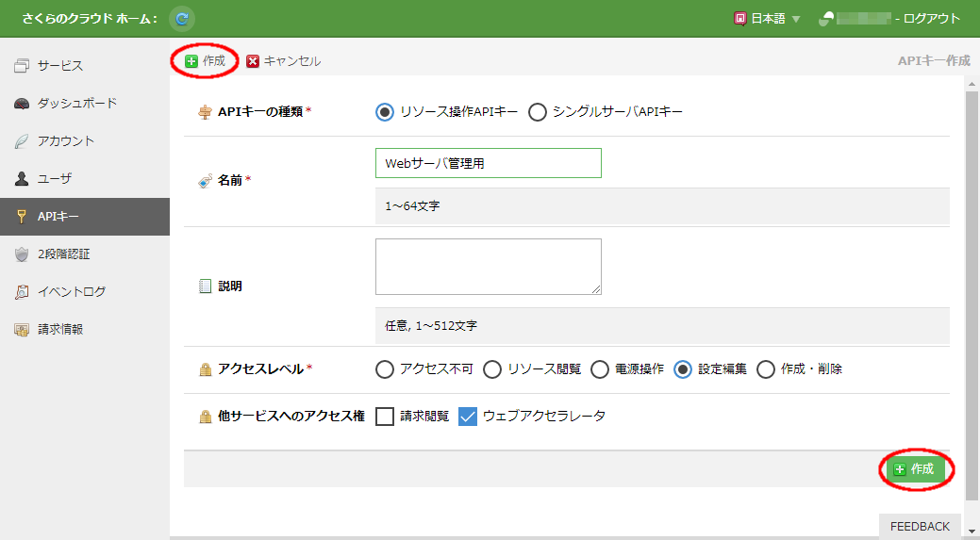Click the アカウント feather icon
The height and width of the screenshot is (540, 980).
point(22,141)
